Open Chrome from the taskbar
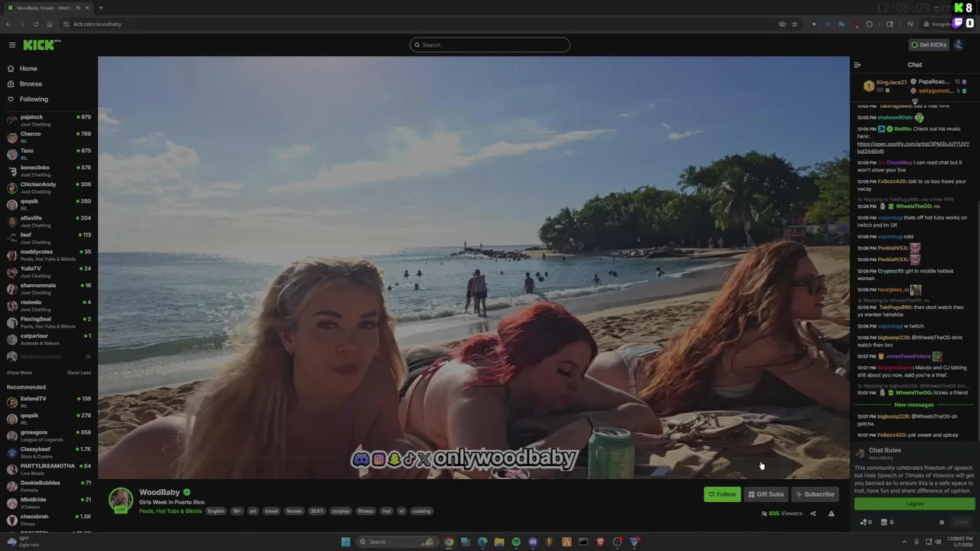 [449, 542]
